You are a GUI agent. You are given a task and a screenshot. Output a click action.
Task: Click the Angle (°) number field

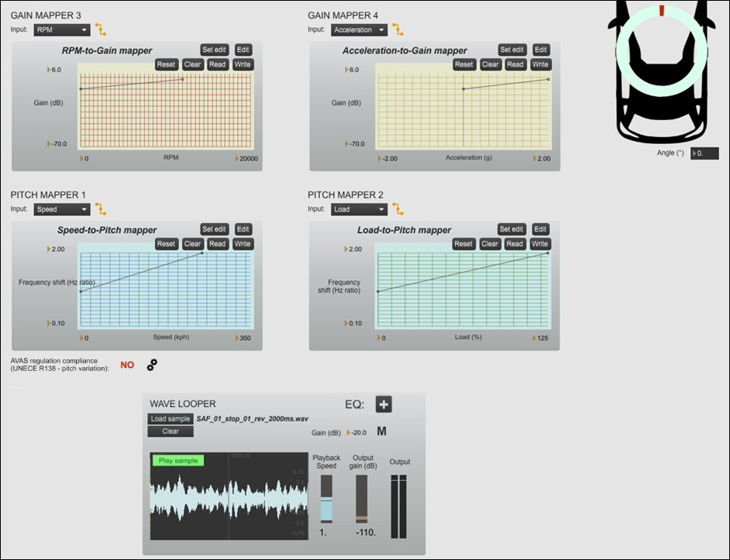[705, 153]
